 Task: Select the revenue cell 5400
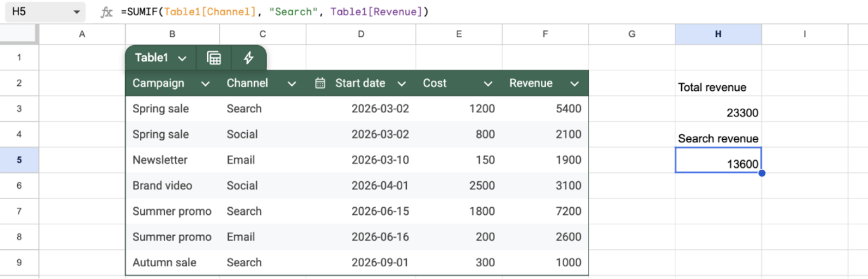[545, 109]
